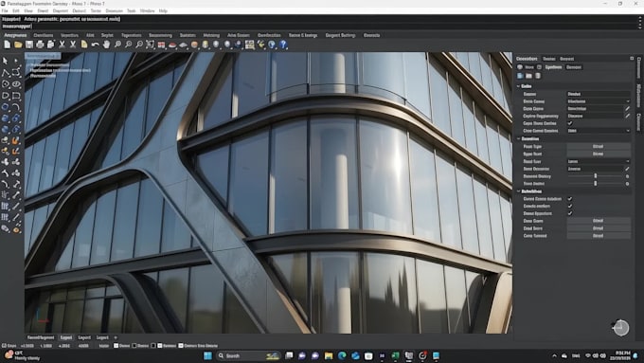Click the Cane Tumned row button

[x=599, y=236]
